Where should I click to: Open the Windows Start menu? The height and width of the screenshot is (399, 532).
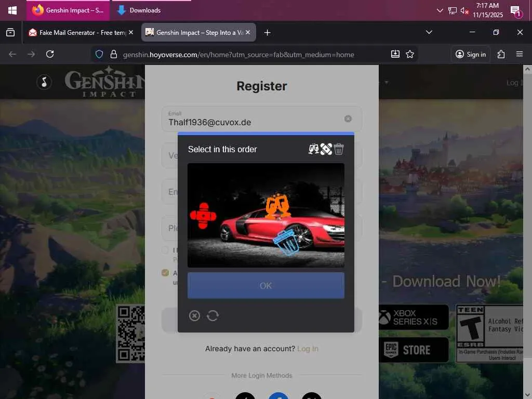point(12,10)
